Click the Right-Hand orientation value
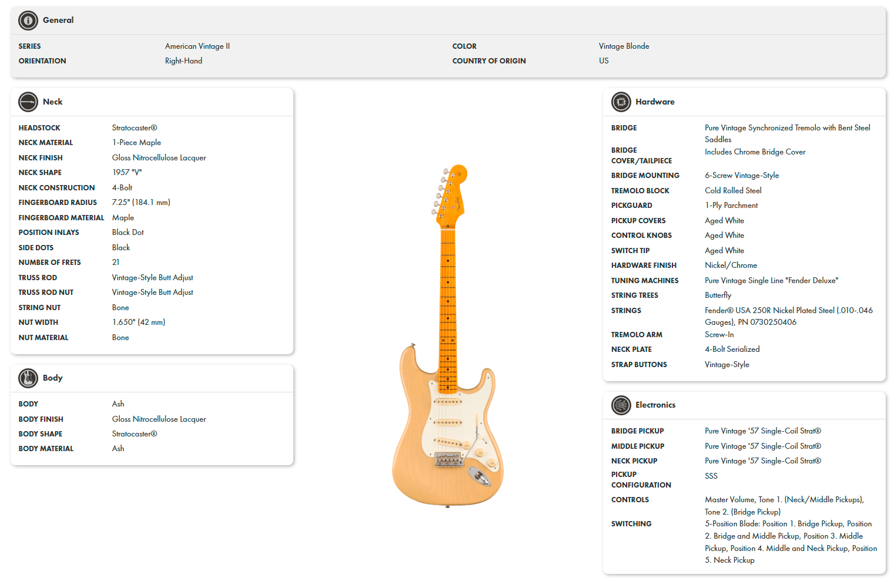This screenshot has width=894, height=588. click(x=183, y=61)
